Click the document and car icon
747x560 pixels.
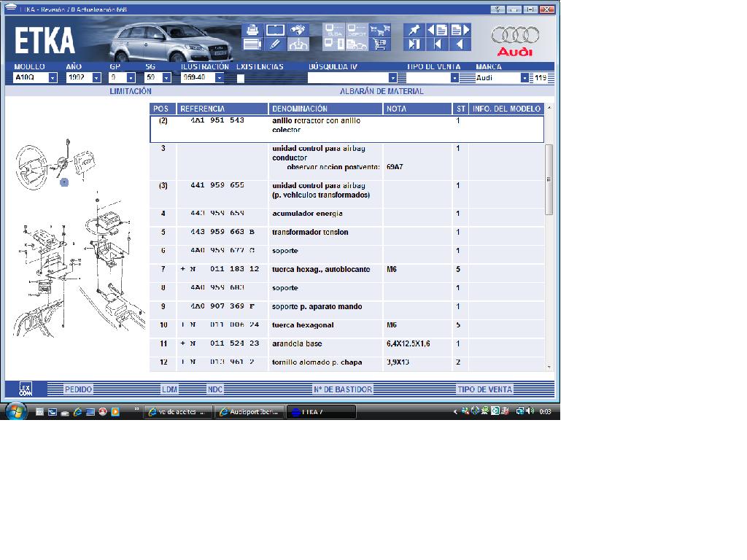coord(357,44)
